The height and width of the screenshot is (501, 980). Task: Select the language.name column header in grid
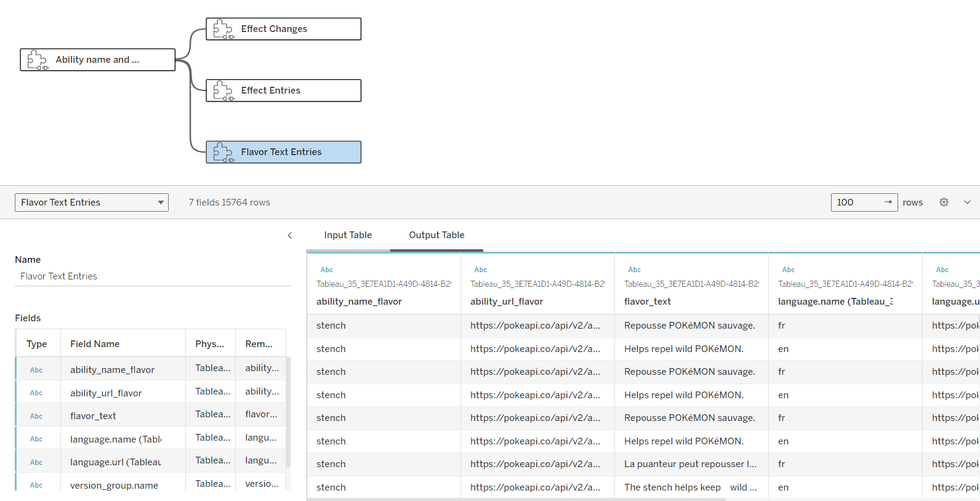pyautogui.click(x=835, y=302)
